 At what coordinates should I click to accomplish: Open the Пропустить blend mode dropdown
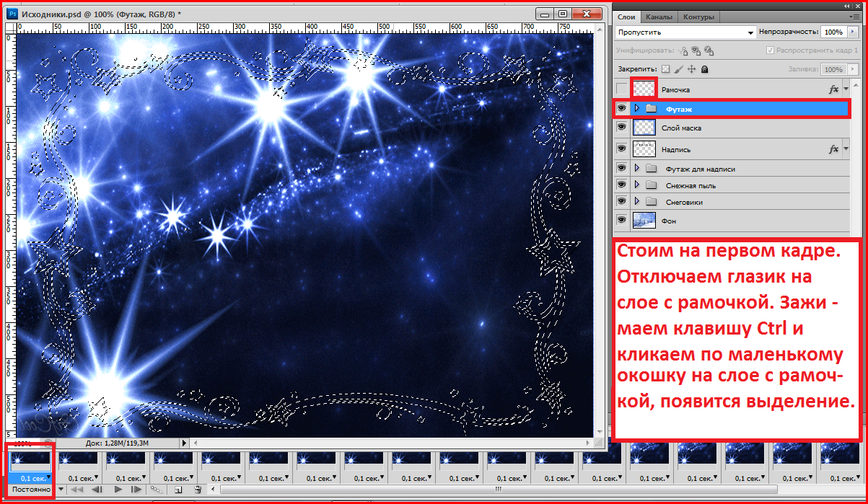coord(685,32)
